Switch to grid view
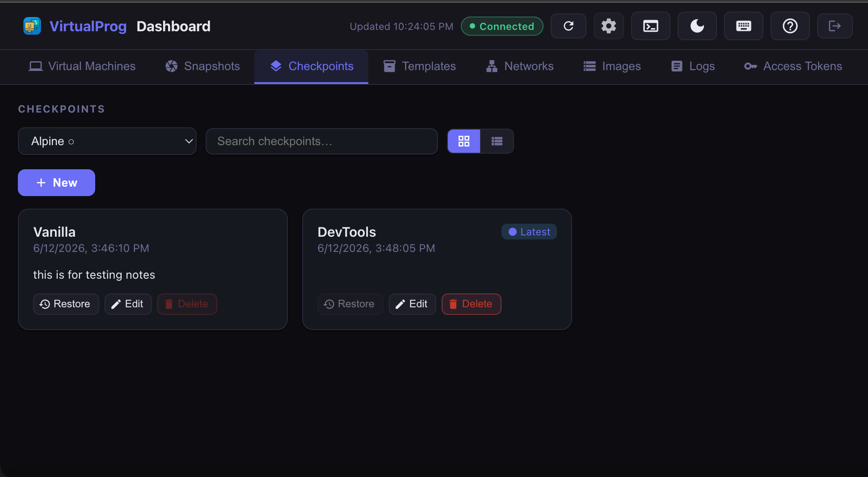Viewport: 868px width, 477px height. pyautogui.click(x=464, y=141)
